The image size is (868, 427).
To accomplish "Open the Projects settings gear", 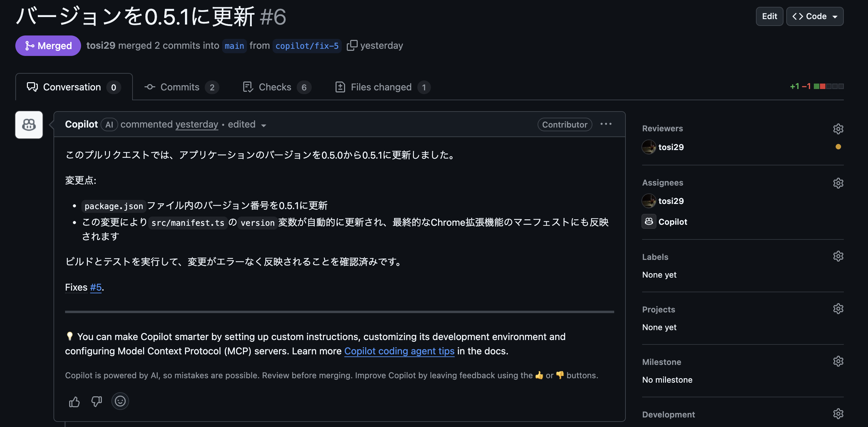I will [838, 309].
